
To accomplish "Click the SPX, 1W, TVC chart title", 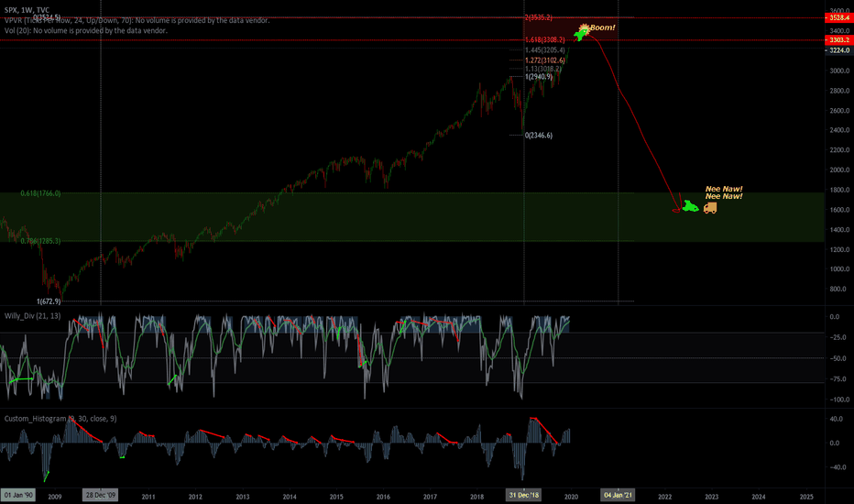I will [27, 10].
